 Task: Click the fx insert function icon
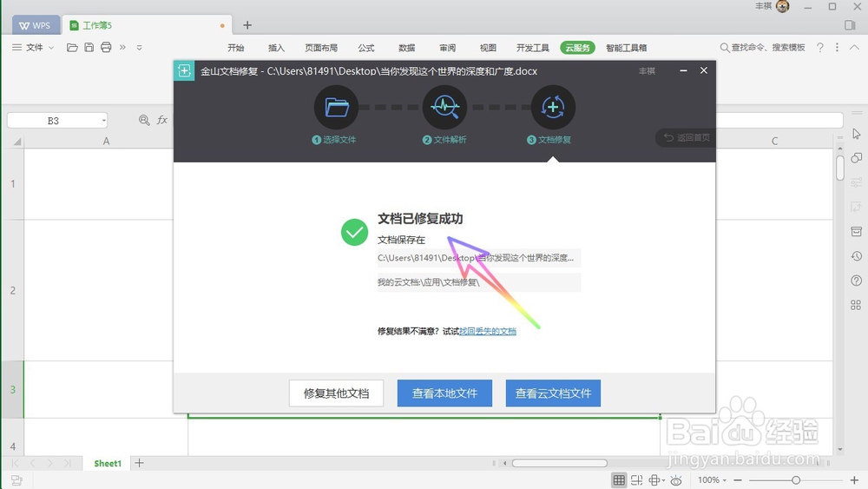point(162,120)
